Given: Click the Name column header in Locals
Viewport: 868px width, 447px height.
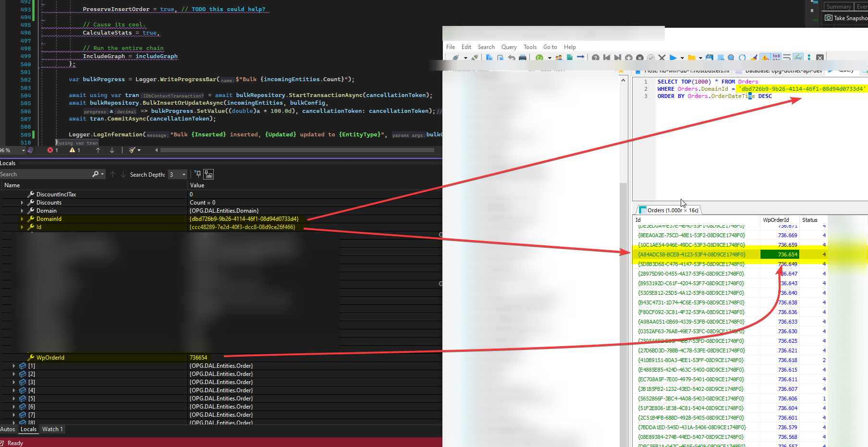Looking at the screenshot, I should pyautogui.click(x=94, y=185).
